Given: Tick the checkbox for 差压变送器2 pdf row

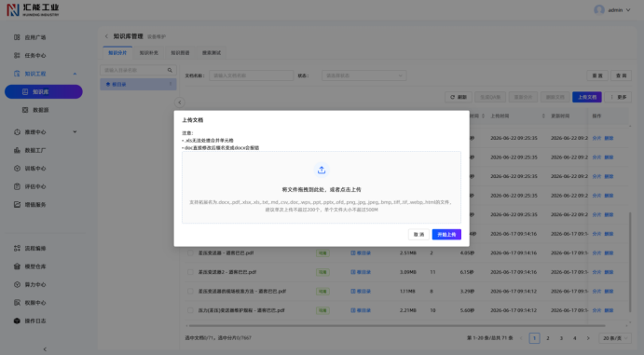Looking at the screenshot, I should [x=190, y=272].
